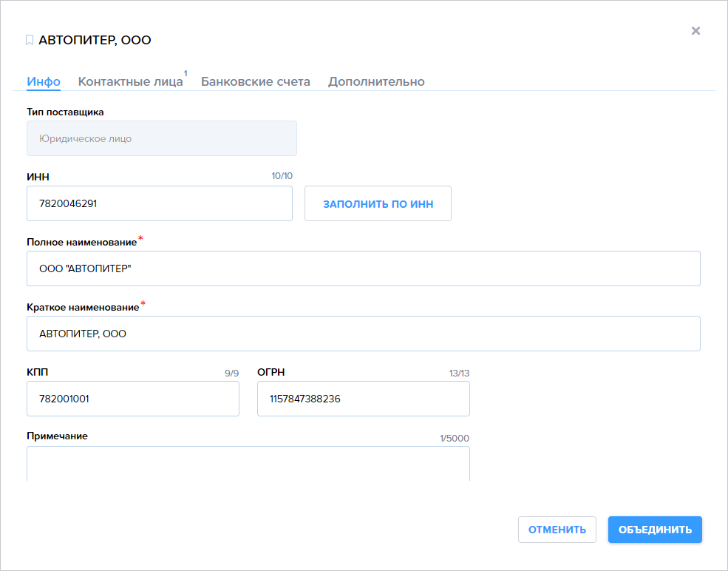The image size is (728, 571).
Task: Close the supplier dialog with X
Action: (695, 30)
